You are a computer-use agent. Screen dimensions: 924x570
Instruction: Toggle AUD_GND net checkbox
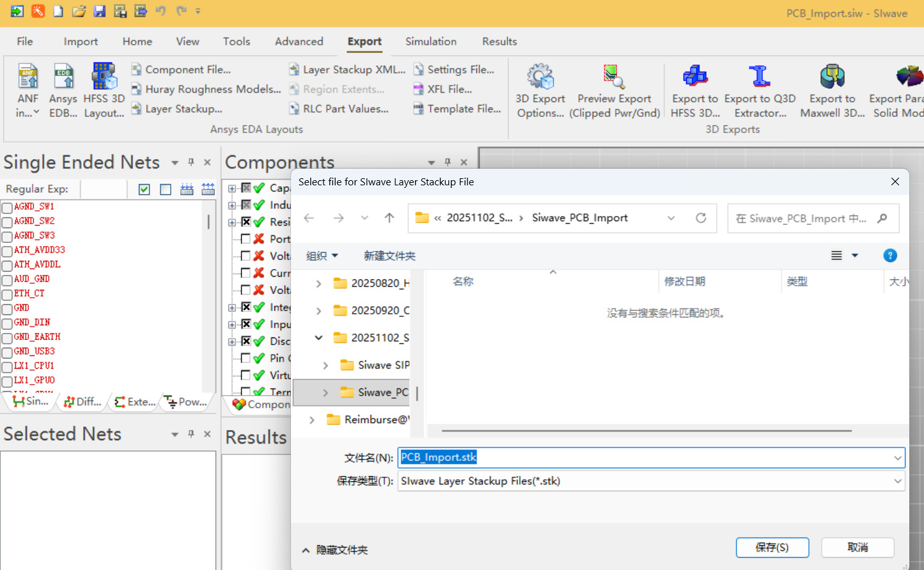tap(7, 280)
